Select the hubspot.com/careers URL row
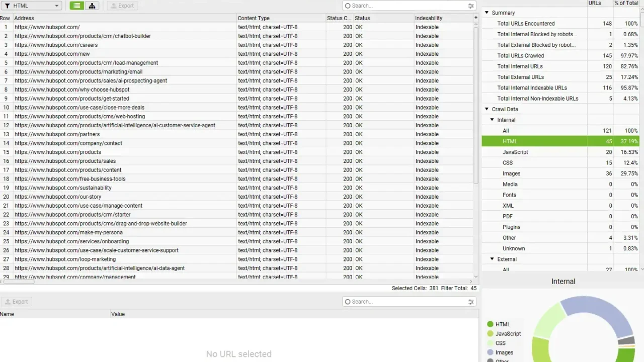Screen dimensions: 644x362 [x=236, y=45]
